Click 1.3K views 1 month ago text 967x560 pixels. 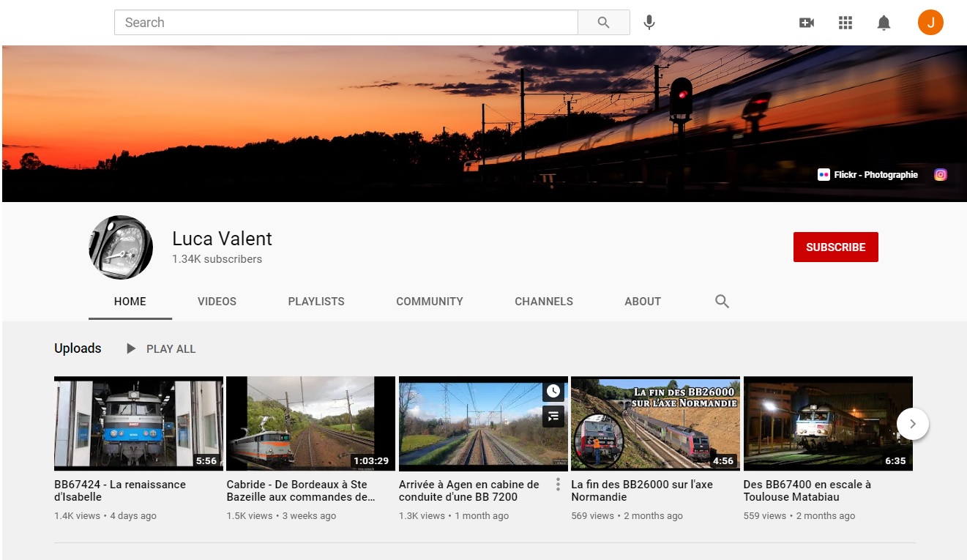[x=454, y=516]
